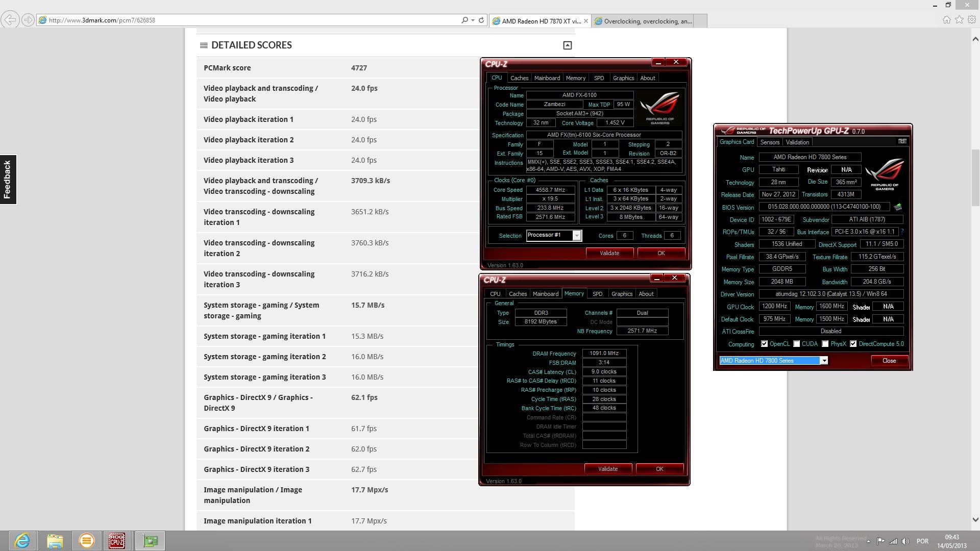This screenshot has width=980, height=551.
Task: Click the network signal tray icon
Action: (893, 541)
